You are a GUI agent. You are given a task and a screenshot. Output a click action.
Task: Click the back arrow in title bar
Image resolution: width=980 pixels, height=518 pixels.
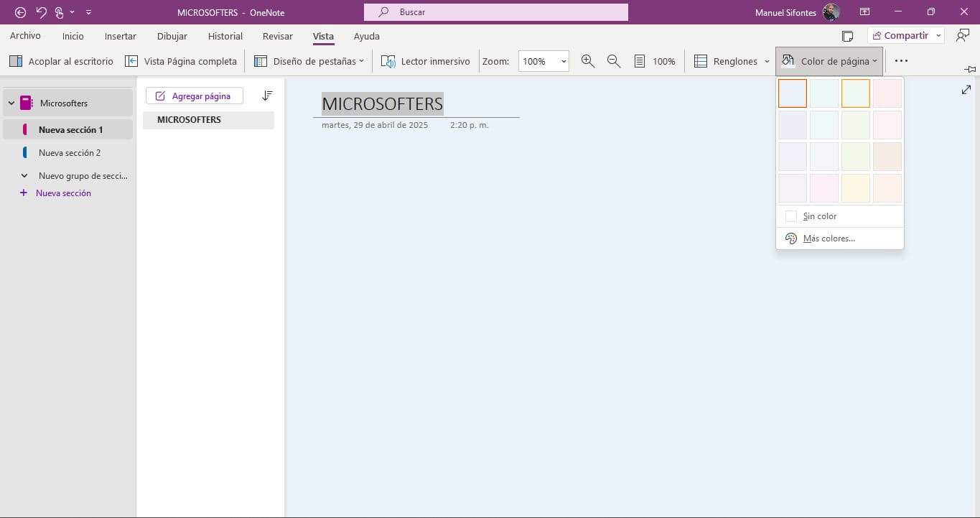(x=20, y=12)
